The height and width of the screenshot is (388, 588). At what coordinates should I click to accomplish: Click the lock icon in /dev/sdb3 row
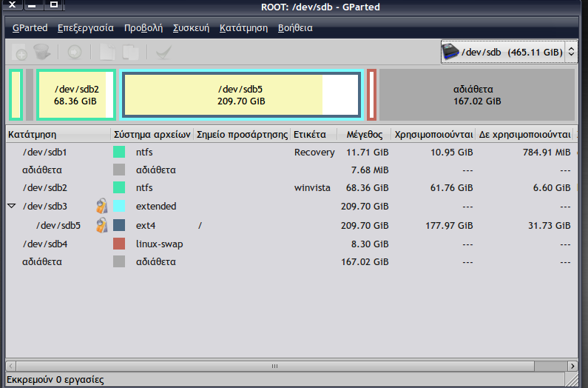(x=101, y=206)
